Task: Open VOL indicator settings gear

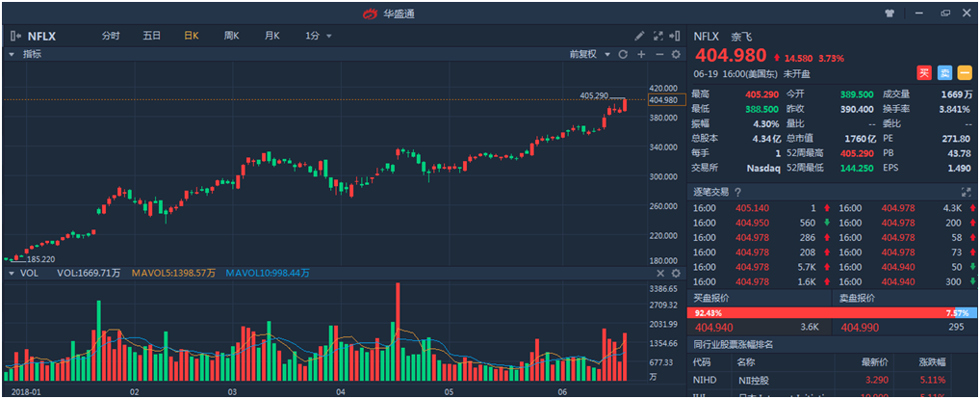Action: [x=676, y=274]
